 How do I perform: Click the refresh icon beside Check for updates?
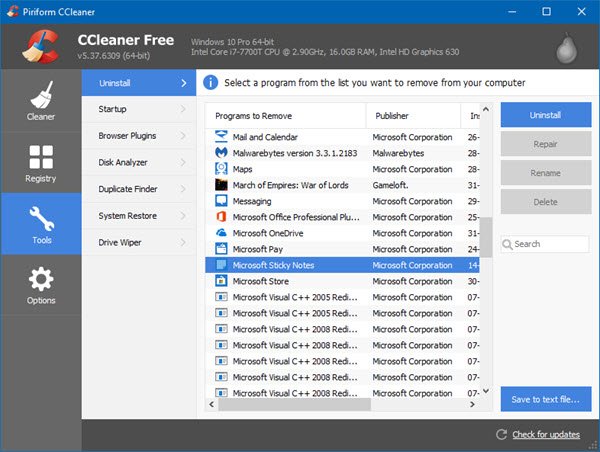(501, 434)
